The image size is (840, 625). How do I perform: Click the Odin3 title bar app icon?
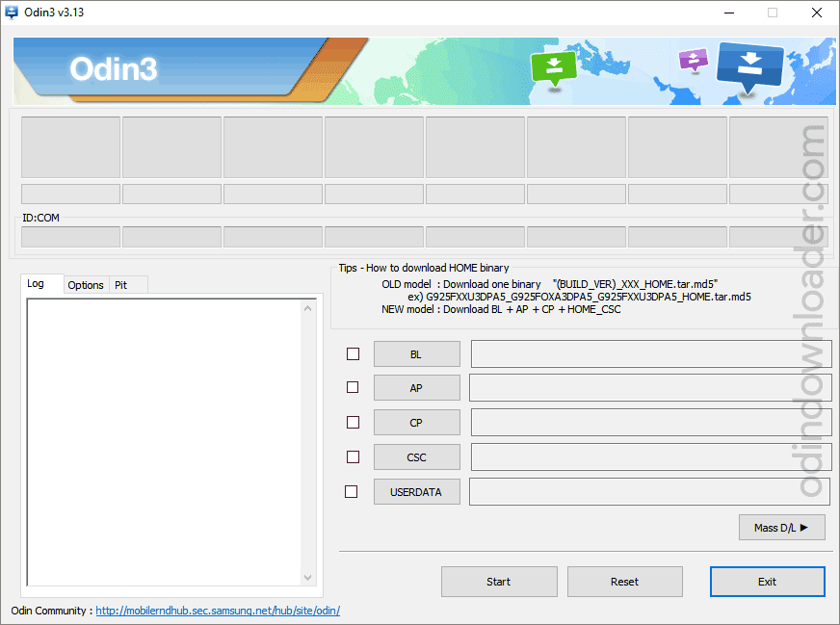pyautogui.click(x=12, y=13)
